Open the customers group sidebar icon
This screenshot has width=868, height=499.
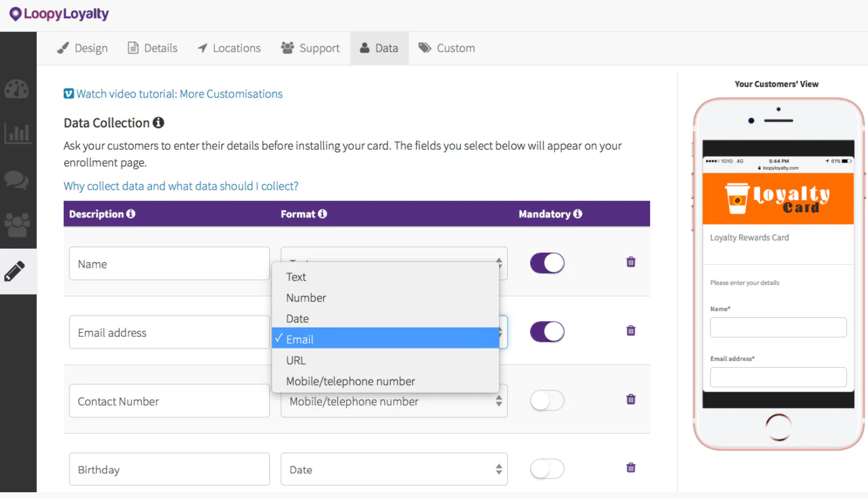[17, 226]
